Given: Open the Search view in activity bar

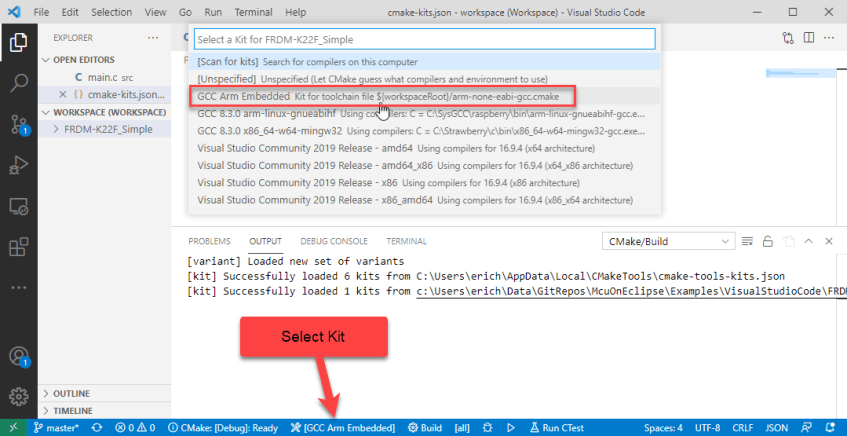Looking at the screenshot, I should tap(18, 82).
